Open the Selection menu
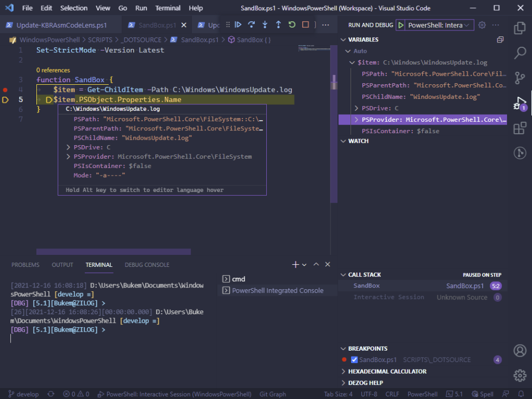The height and width of the screenshot is (399, 532). [x=73, y=8]
